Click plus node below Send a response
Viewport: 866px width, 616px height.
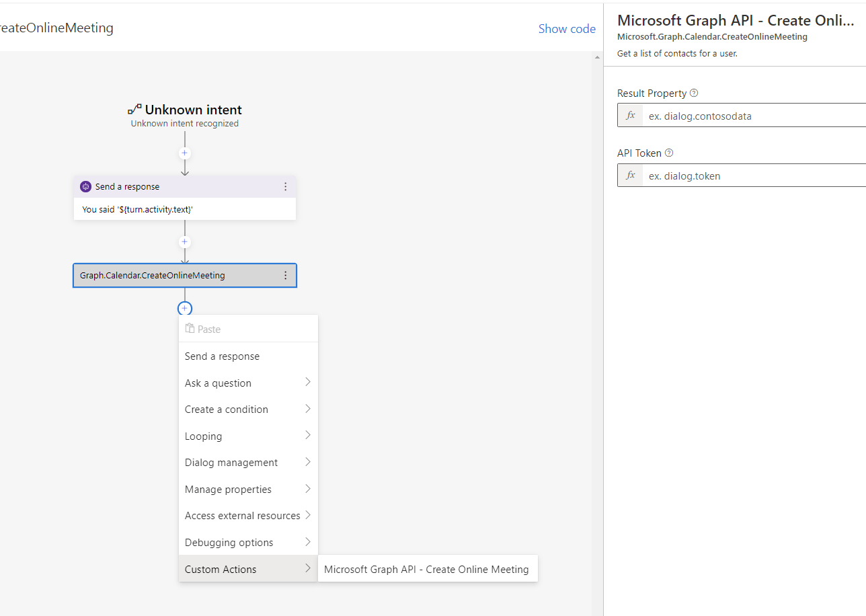(185, 242)
